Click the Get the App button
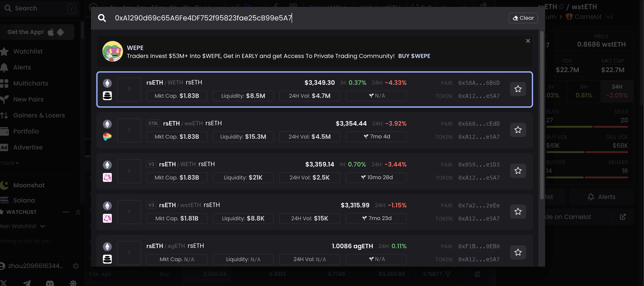 coord(37,32)
